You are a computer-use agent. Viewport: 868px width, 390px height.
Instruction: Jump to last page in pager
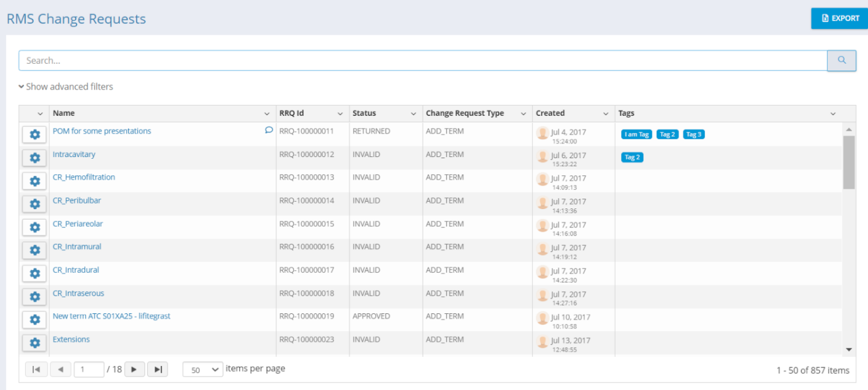point(158,369)
